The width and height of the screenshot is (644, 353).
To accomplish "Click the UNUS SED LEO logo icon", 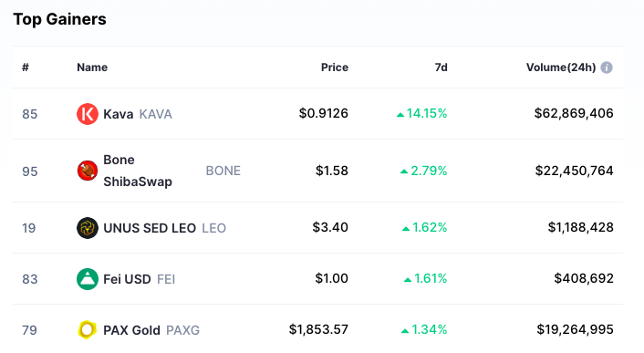I will tap(88, 228).
